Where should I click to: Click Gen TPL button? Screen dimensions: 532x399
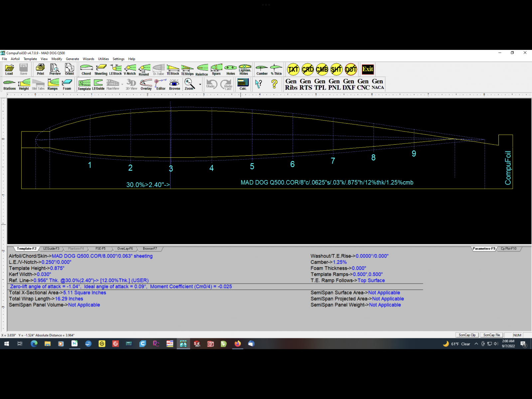pyautogui.click(x=320, y=84)
